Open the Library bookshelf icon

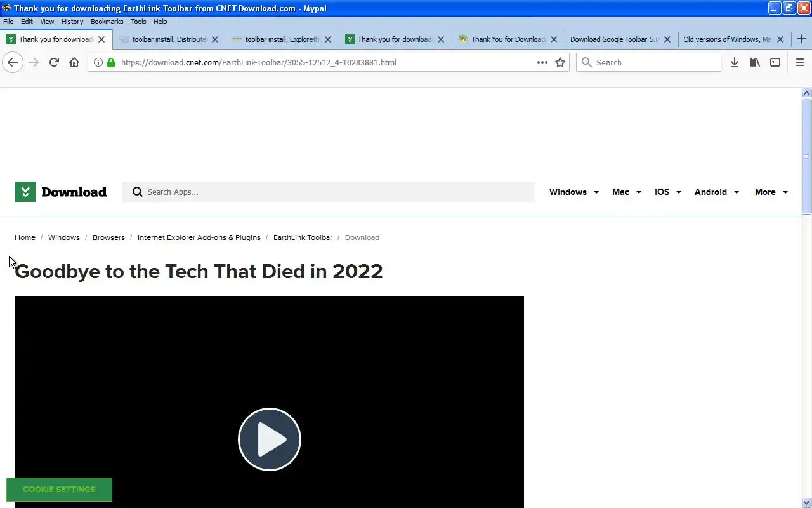pos(755,62)
